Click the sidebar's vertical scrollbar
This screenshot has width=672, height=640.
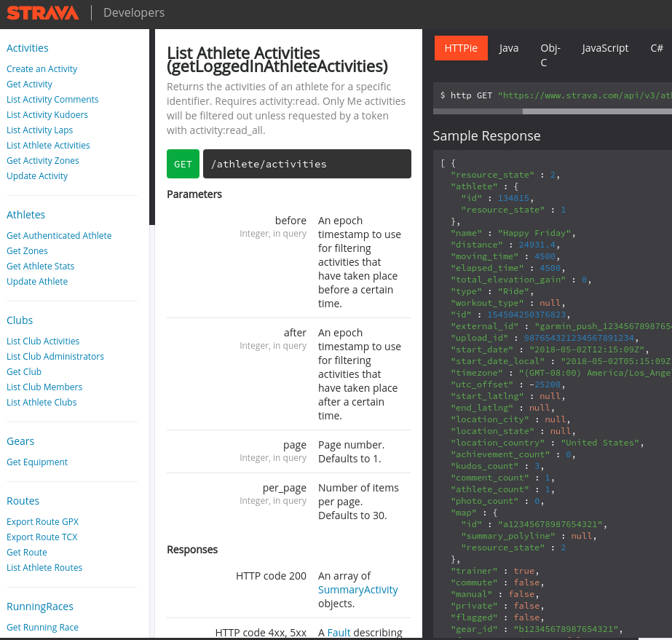tap(152, 124)
